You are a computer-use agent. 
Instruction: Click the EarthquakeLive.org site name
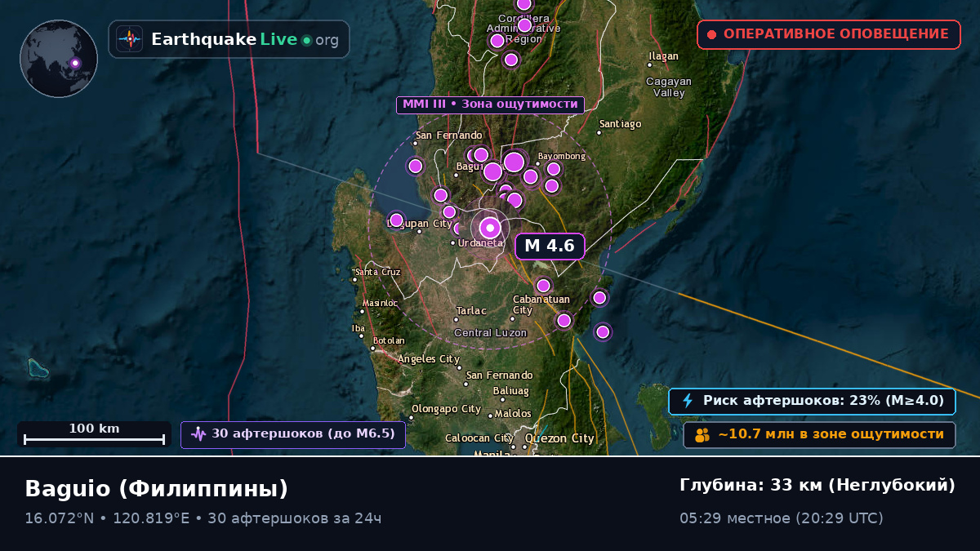pos(244,39)
